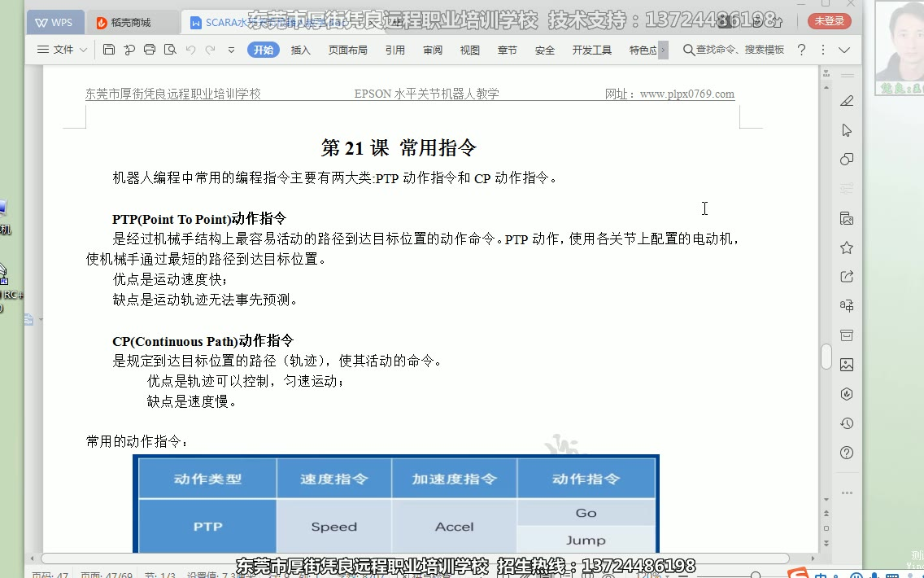Open the 页面布局 ribbon tab
This screenshot has height=578, width=924.
347,50
